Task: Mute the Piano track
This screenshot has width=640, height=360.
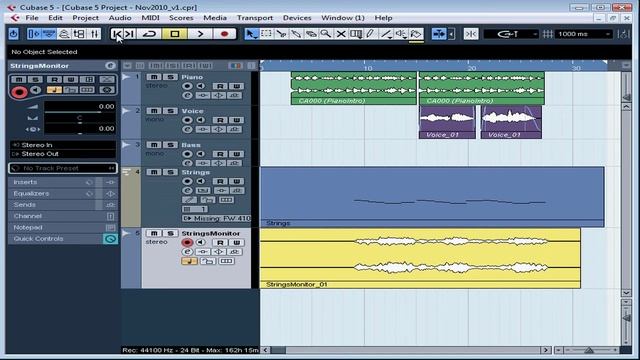Action: 154,77
